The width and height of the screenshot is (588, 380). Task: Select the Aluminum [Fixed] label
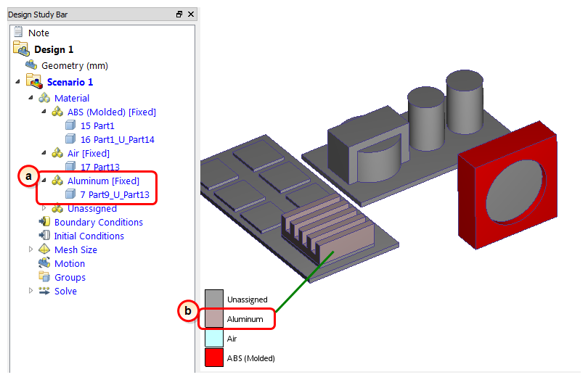pos(103,181)
